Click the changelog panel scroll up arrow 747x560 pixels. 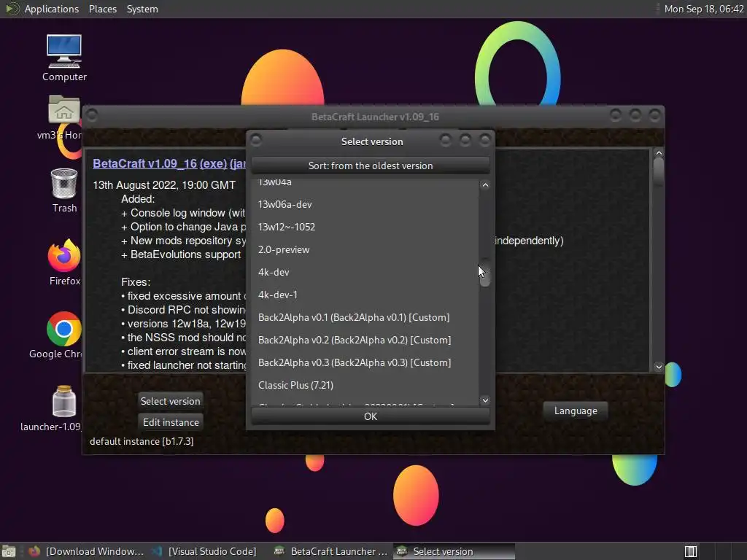659,153
